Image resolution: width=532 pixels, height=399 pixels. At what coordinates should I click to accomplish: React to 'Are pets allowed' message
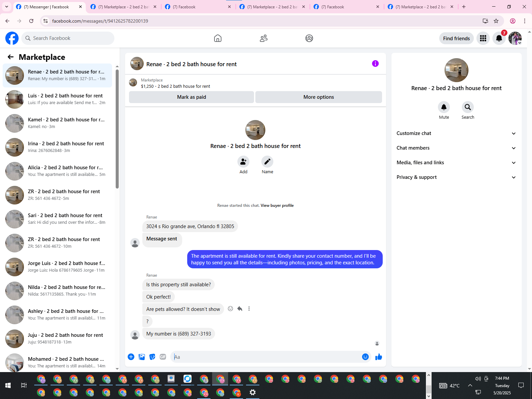(x=230, y=309)
